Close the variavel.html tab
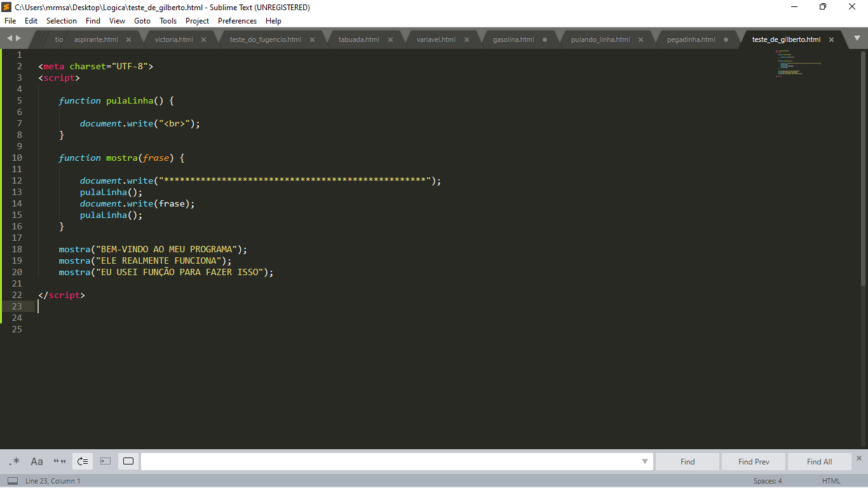Image resolution: width=868 pixels, height=488 pixels. click(x=466, y=39)
